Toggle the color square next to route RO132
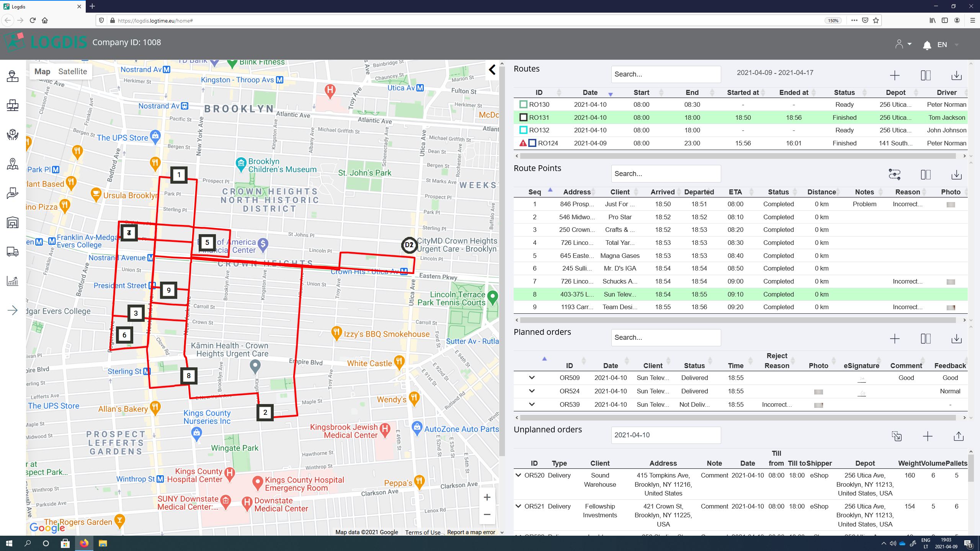 (523, 130)
